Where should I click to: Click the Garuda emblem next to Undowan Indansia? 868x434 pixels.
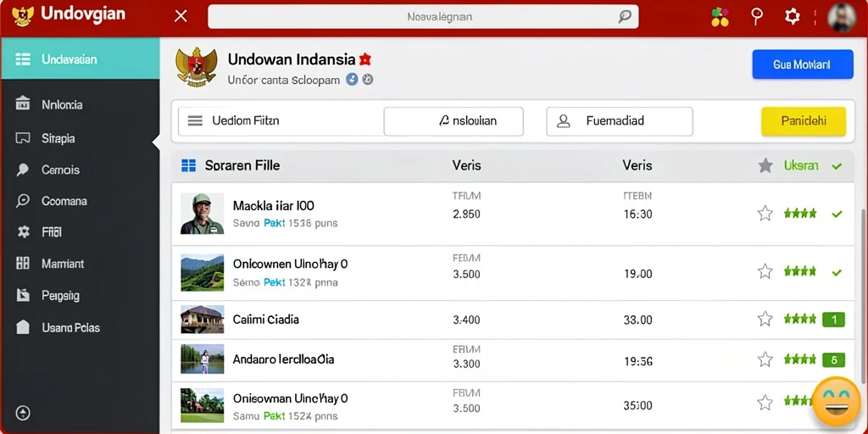click(x=196, y=67)
